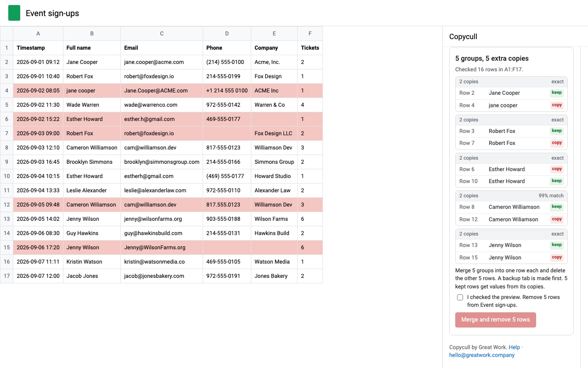Click the 'keep' badge for Row 10

pyautogui.click(x=557, y=181)
